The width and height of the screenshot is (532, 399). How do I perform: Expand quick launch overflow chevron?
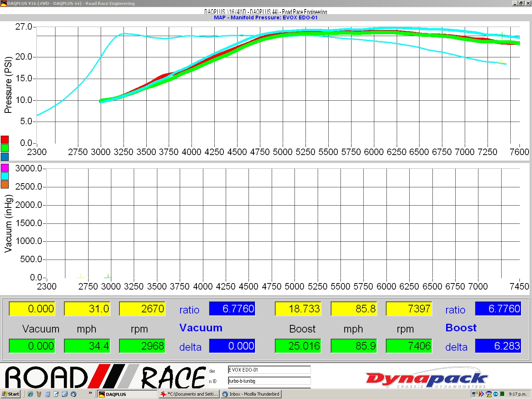coord(90,393)
